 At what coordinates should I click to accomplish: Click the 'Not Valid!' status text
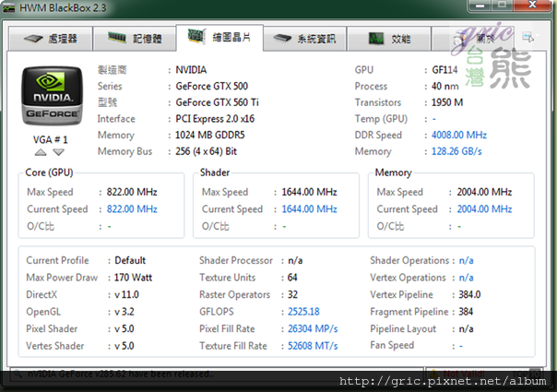(464, 374)
